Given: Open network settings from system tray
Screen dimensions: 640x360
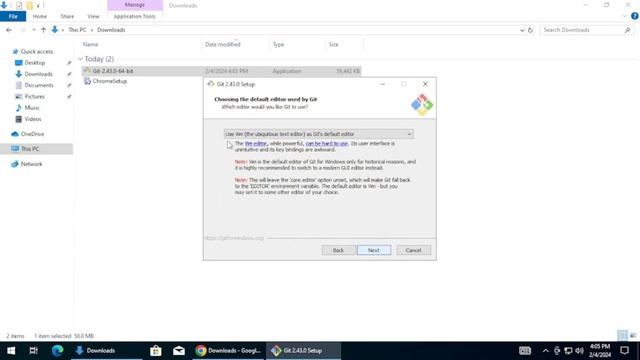Looking at the screenshot, I should pos(568,351).
